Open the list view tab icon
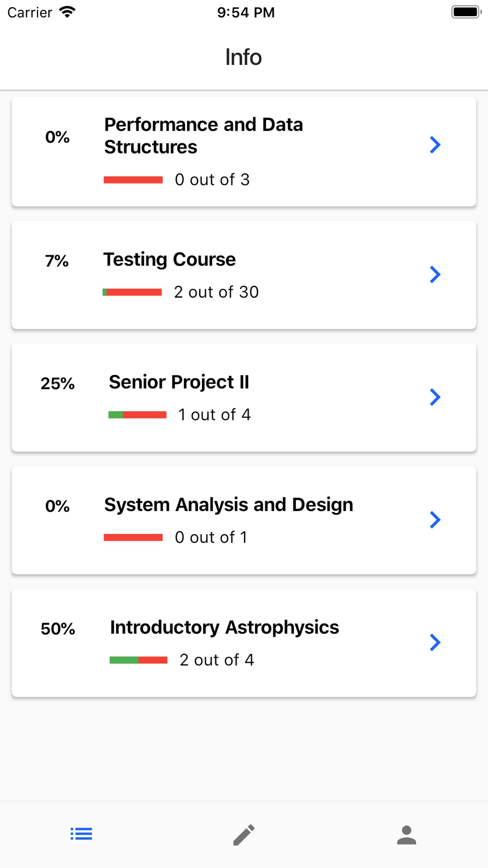This screenshot has width=488, height=868. point(81,834)
